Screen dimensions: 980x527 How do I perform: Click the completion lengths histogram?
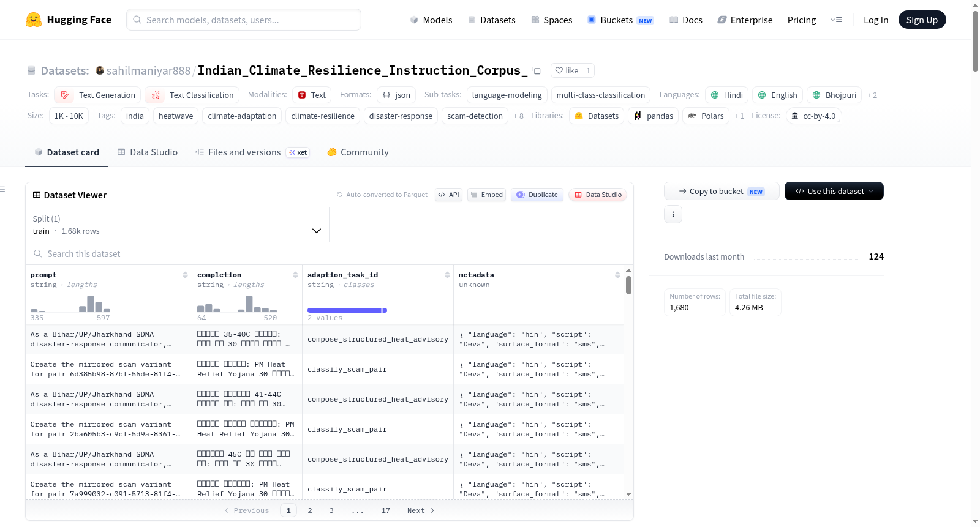coord(237,304)
